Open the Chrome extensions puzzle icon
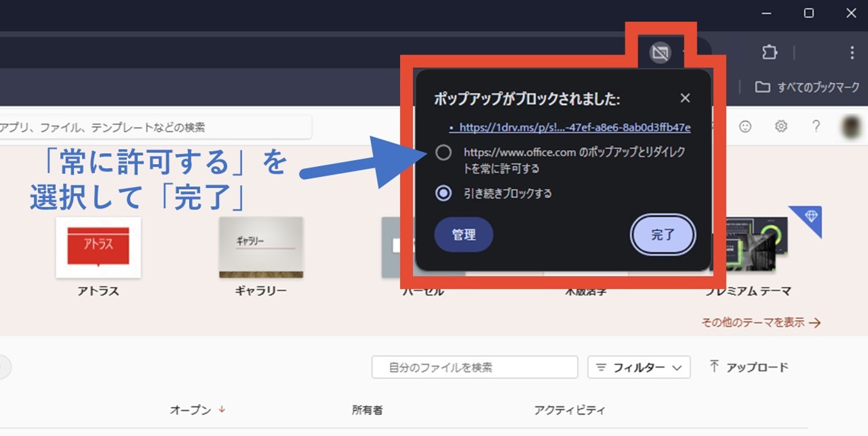The width and height of the screenshot is (868, 436). [769, 52]
